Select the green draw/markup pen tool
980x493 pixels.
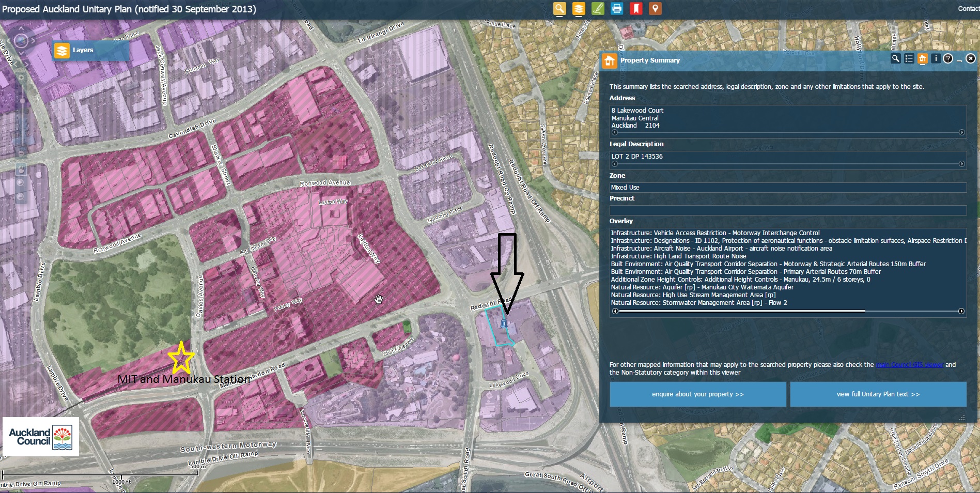(x=598, y=9)
